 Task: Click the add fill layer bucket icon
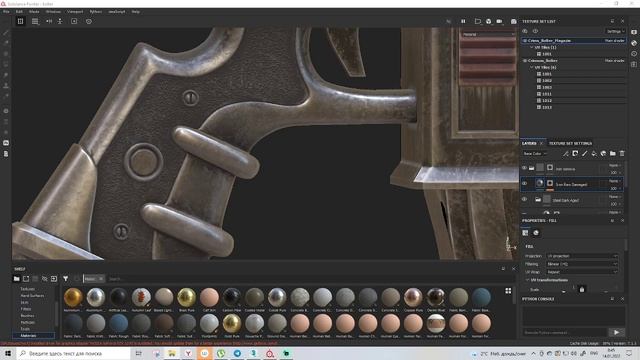(594, 153)
